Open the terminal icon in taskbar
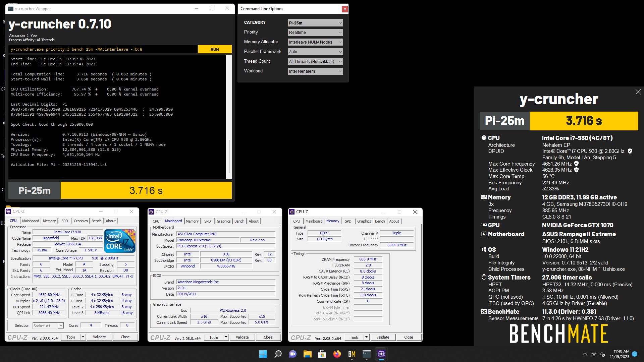644x362 pixels. tap(367, 354)
